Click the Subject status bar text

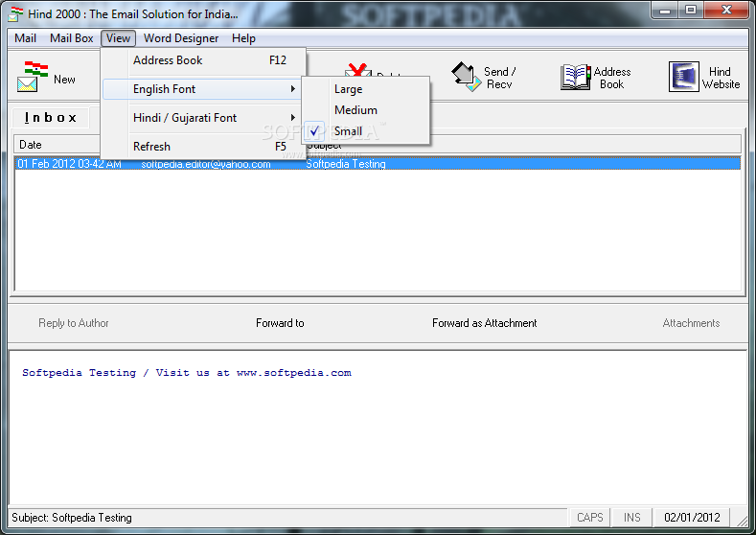coord(71,517)
